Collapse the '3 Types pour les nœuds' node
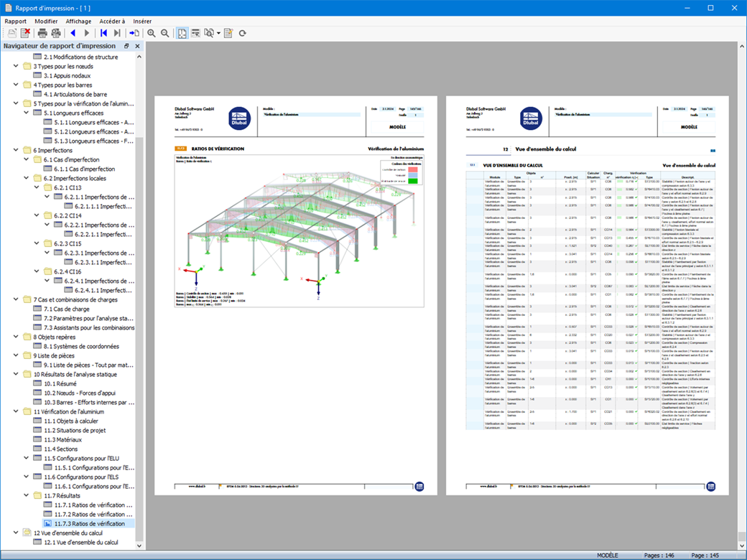 (x=16, y=66)
